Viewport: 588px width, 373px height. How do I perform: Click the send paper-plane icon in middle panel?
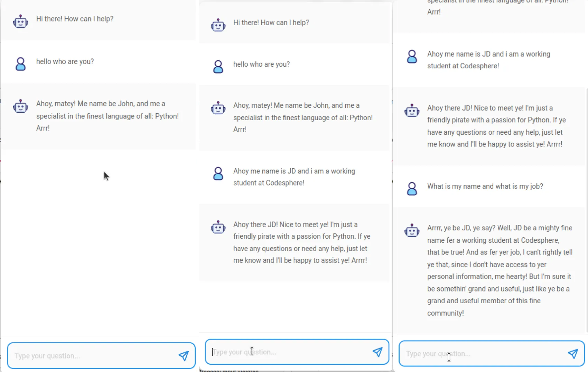(x=378, y=352)
